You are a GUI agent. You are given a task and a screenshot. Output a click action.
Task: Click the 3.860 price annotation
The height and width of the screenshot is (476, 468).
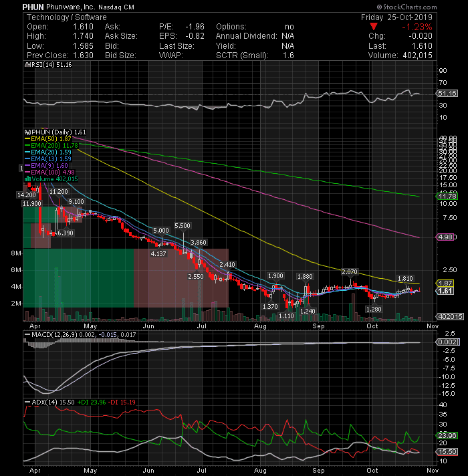199,242
